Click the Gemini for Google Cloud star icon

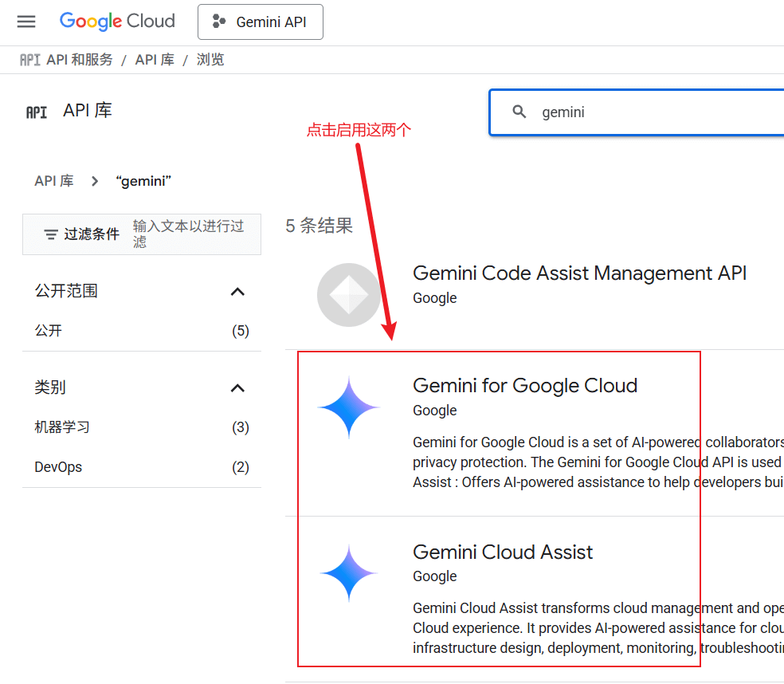click(348, 407)
